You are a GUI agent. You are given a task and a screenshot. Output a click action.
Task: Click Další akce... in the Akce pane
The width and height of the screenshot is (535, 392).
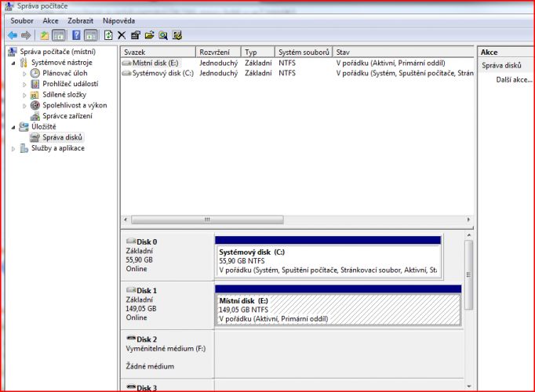pos(514,80)
